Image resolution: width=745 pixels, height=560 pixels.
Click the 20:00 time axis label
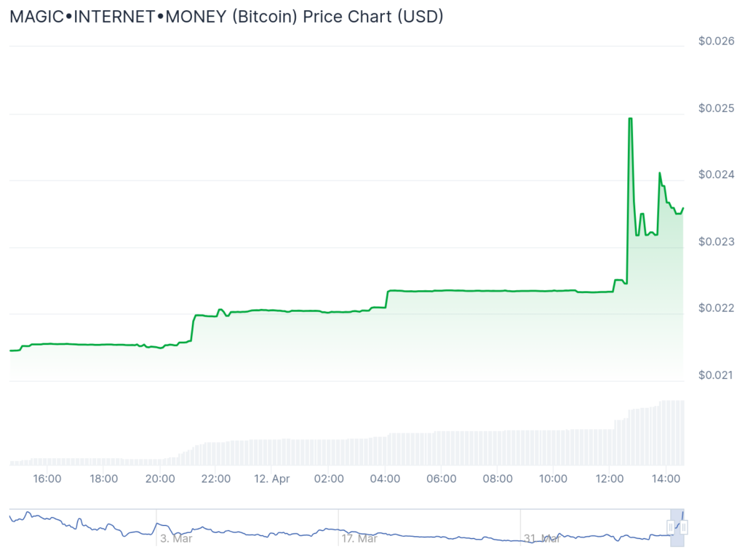point(160,479)
